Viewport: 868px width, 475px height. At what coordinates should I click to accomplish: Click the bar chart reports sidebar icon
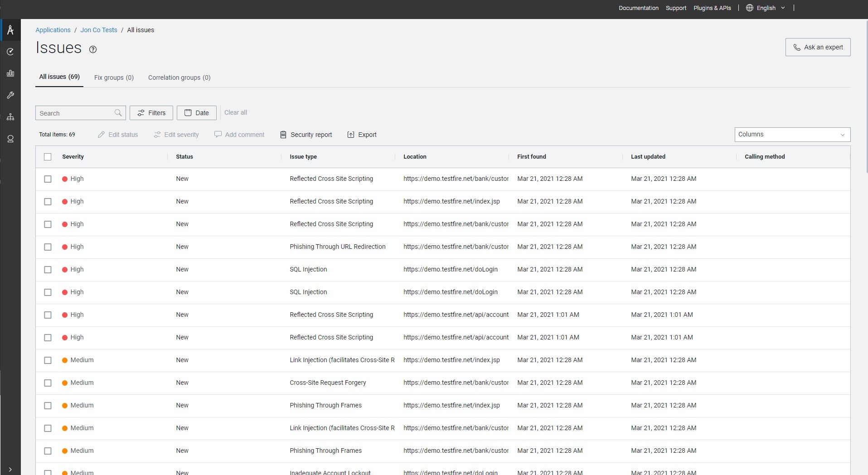coord(10,73)
